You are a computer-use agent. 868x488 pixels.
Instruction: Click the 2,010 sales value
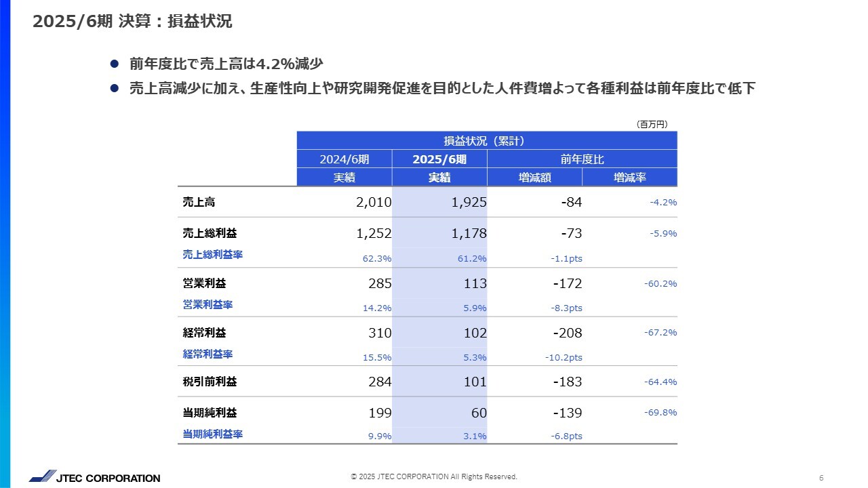[x=374, y=203]
